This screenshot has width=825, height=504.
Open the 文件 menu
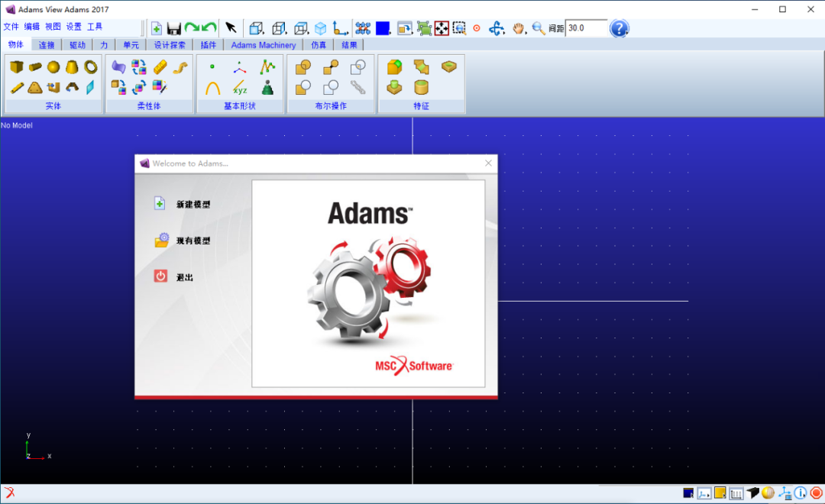pyautogui.click(x=11, y=26)
